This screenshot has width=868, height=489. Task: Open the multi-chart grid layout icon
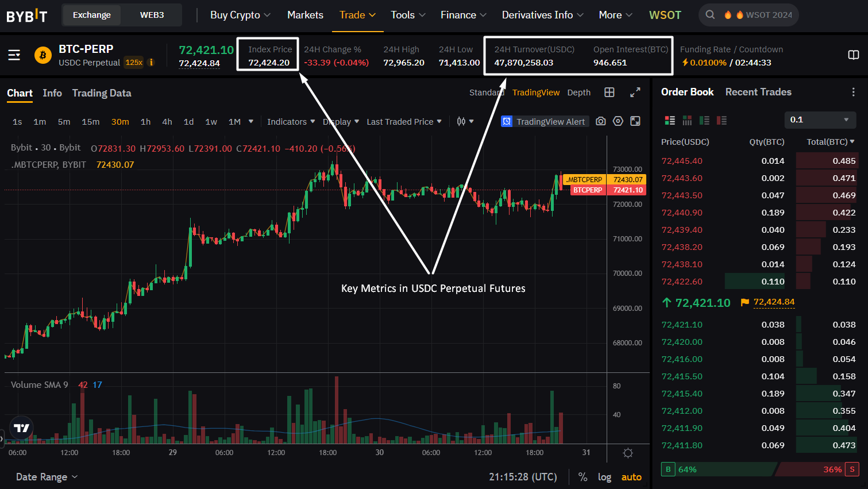(609, 93)
